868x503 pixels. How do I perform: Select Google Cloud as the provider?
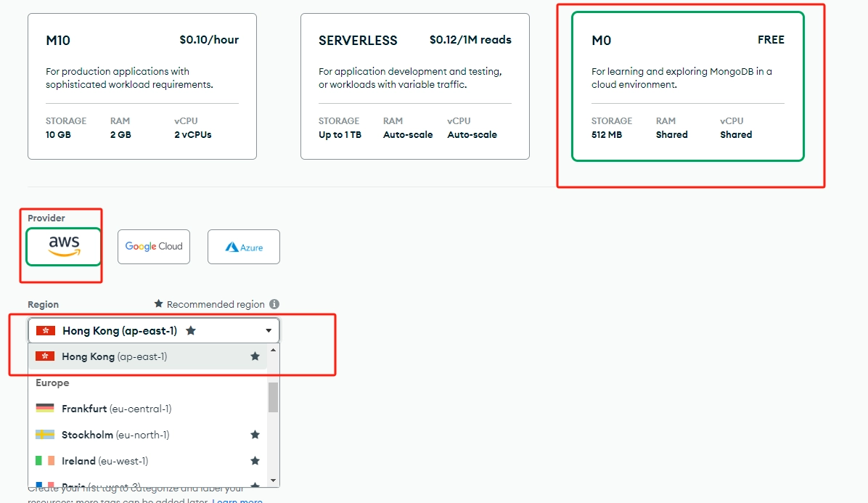coord(154,247)
